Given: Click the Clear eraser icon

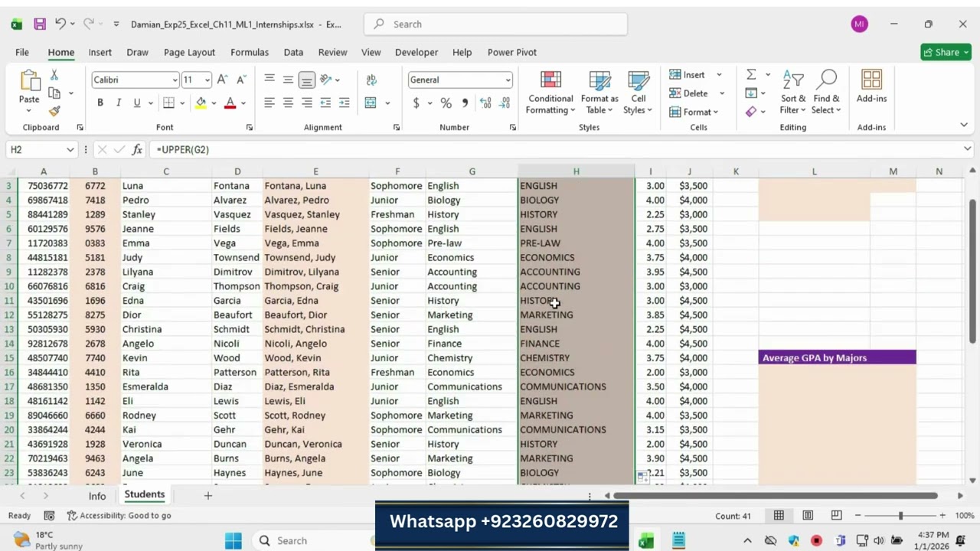Looking at the screenshot, I should point(751,111).
